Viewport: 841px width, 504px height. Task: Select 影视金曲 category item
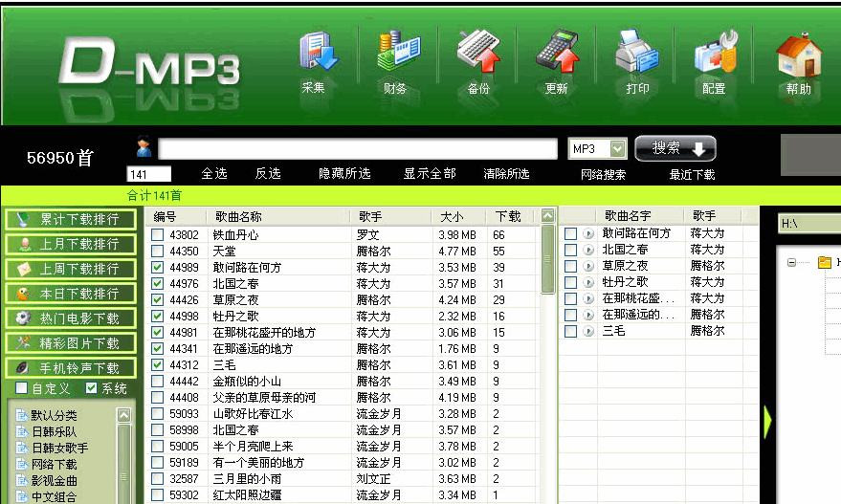pyautogui.click(x=54, y=480)
